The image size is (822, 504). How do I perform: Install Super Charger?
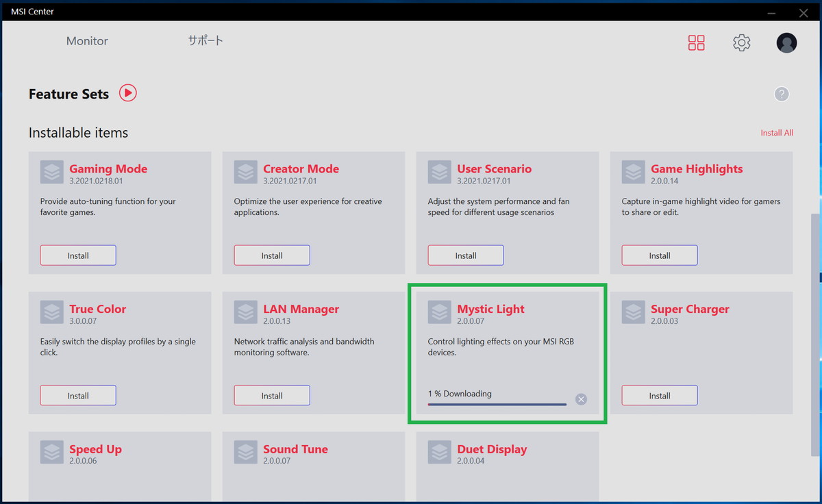coord(660,395)
